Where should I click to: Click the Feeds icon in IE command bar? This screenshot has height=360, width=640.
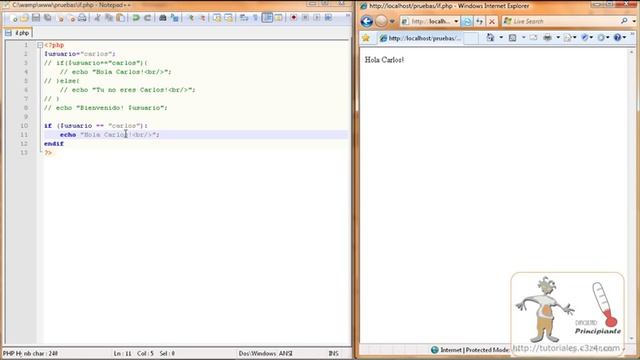pyautogui.click(x=513, y=38)
